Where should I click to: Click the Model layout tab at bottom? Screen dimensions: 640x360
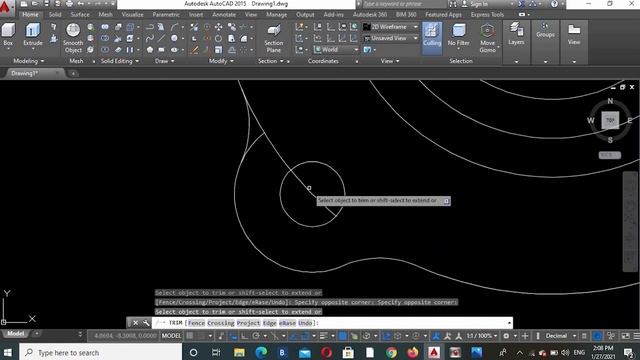point(16,333)
